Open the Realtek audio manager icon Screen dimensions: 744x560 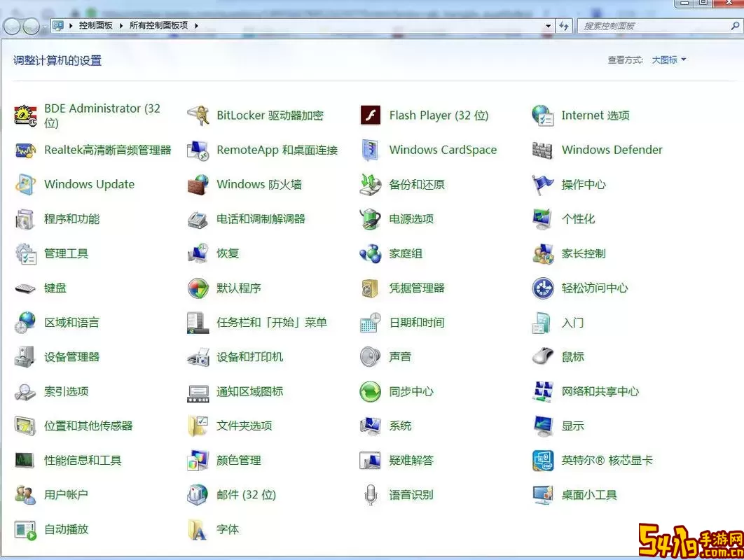pyautogui.click(x=26, y=150)
